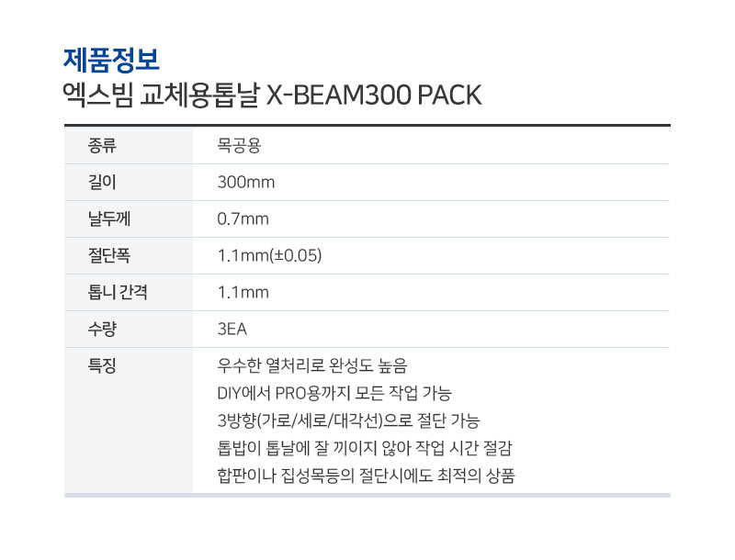Screen dimensions: 735x560
Task: Click the 수량 row label
Action: point(102,329)
